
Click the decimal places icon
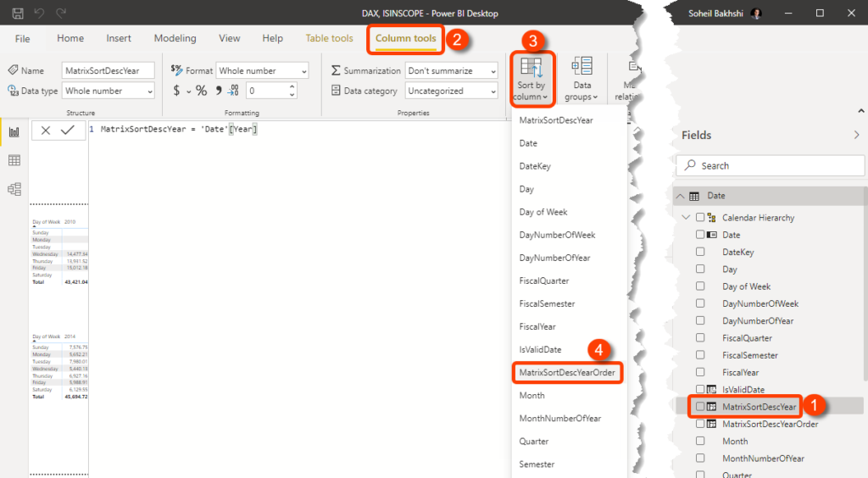[x=233, y=91]
